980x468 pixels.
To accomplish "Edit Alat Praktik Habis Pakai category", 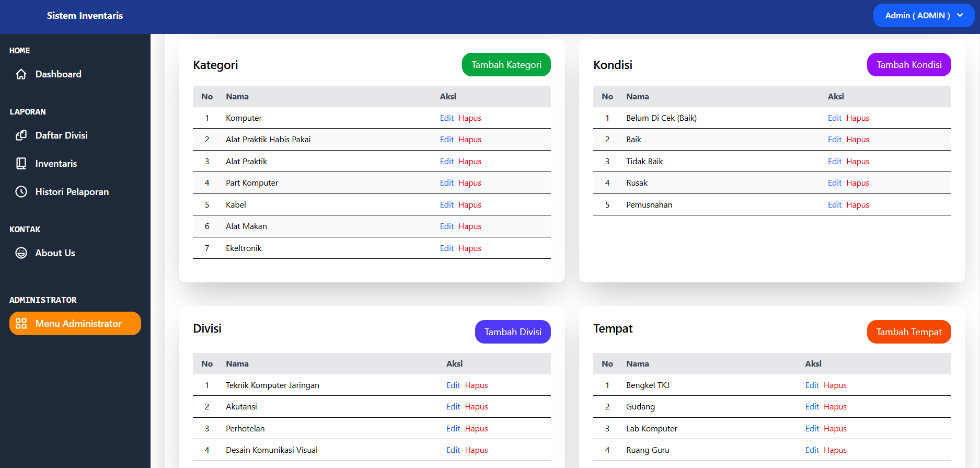I will (447, 140).
